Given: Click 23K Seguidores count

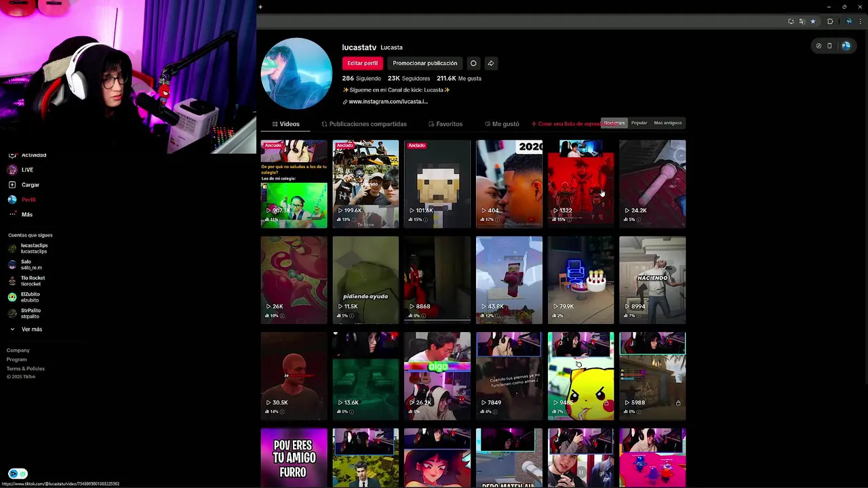Looking at the screenshot, I should [409, 79].
